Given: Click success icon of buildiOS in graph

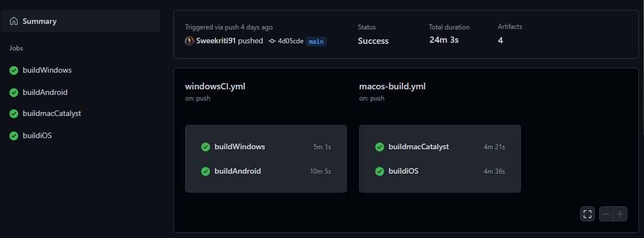Looking at the screenshot, I should click(380, 171).
